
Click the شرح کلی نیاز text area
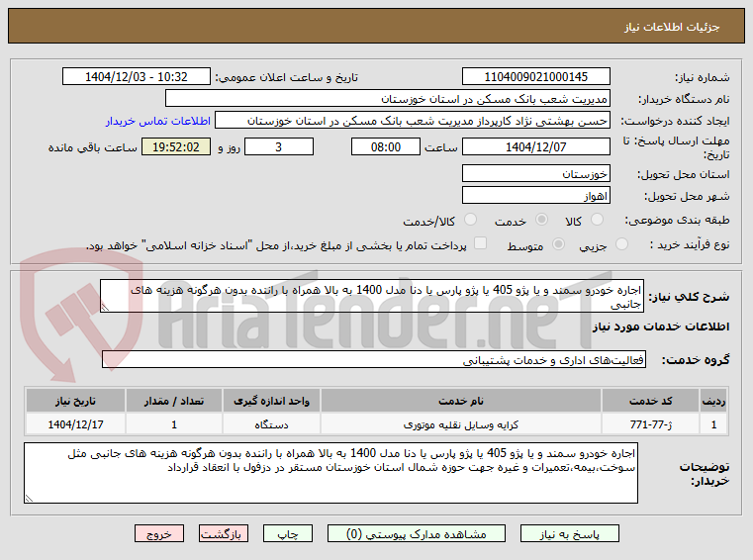point(372,297)
